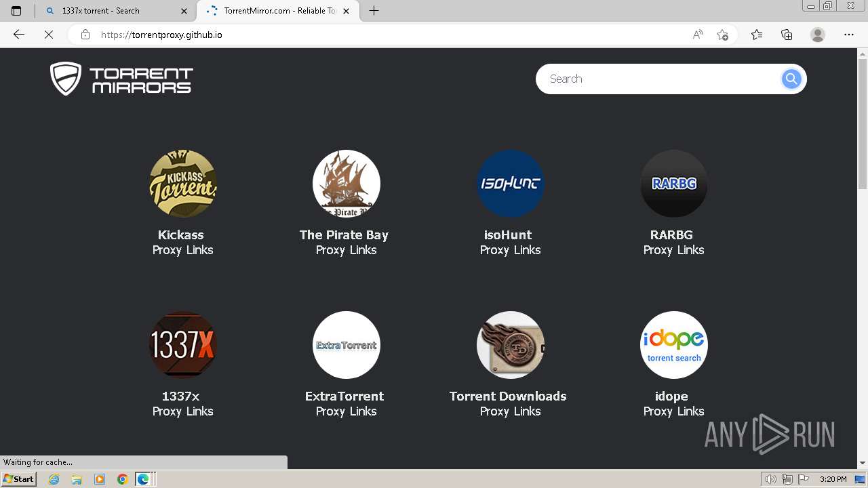Click the ExtraTorrent Proxy Links text
Screen dimensions: 868x488
347,411
